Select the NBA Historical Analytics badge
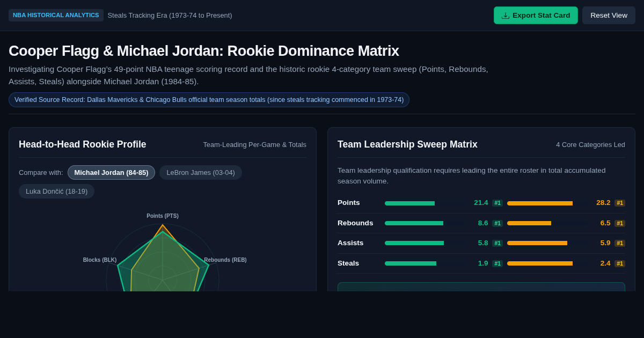The height and width of the screenshot is (338, 644). point(56,15)
